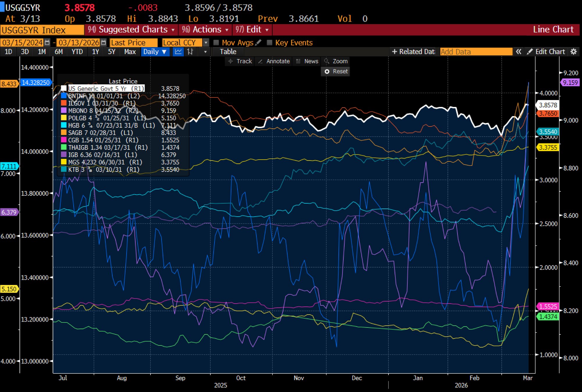Click the Annotate drawing tool
This screenshot has width=582, height=392.
click(274, 61)
